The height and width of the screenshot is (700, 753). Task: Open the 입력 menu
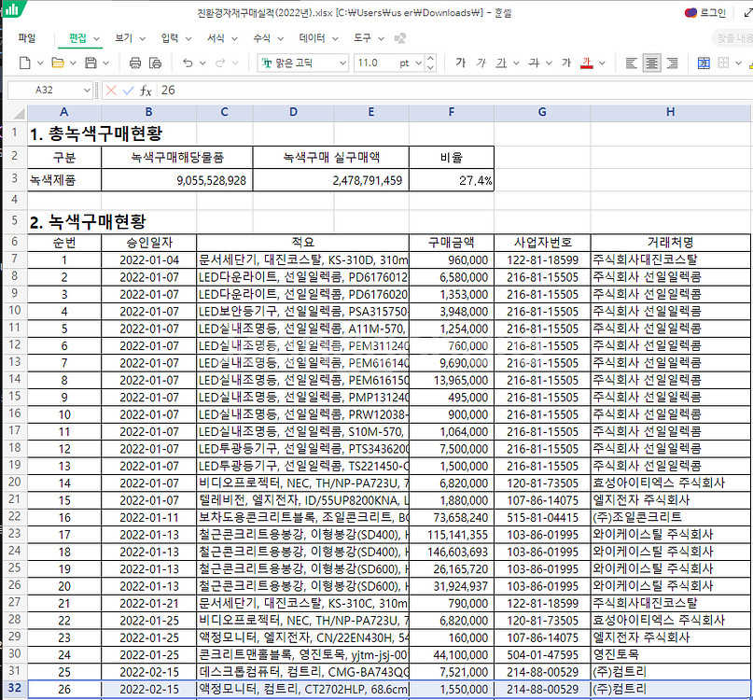pos(175,38)
